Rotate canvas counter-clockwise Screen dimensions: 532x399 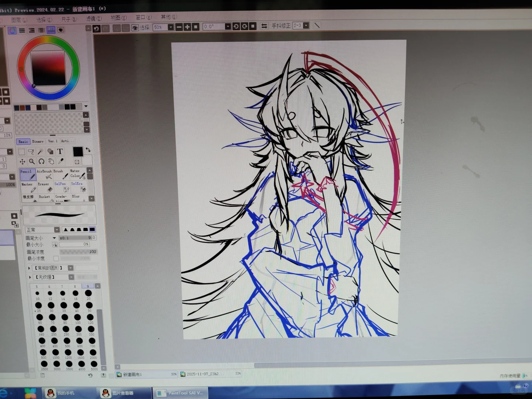pos(236,26)
